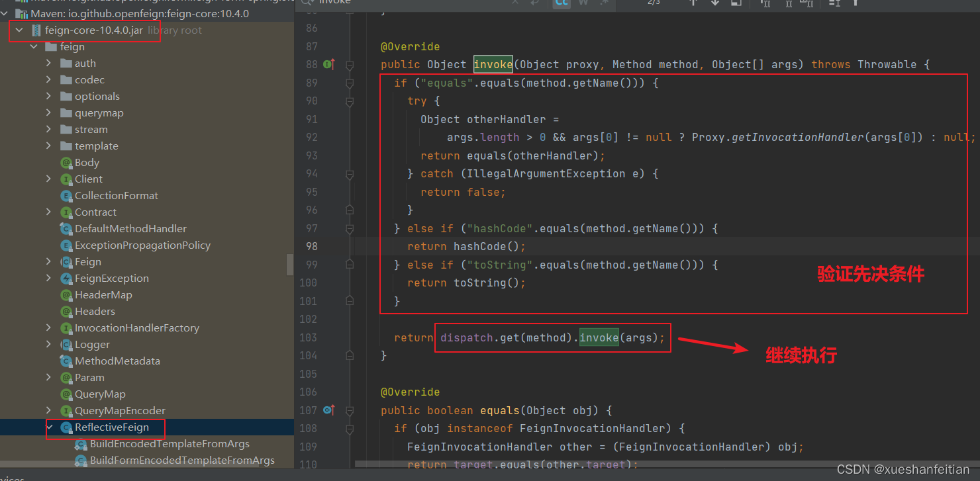Expand the optionals package
This screenshot has height=481, width=980.
tap(48, 97)
